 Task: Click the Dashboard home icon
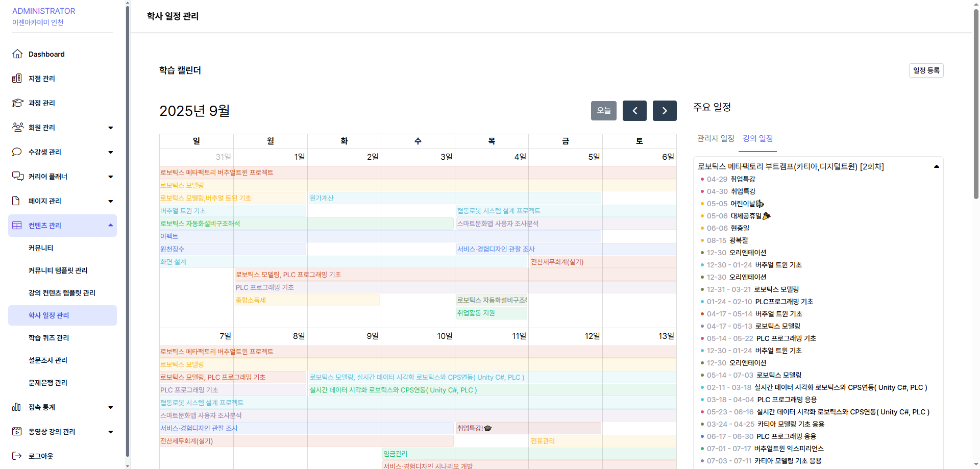pyautogui.click(x=17, y=54)
